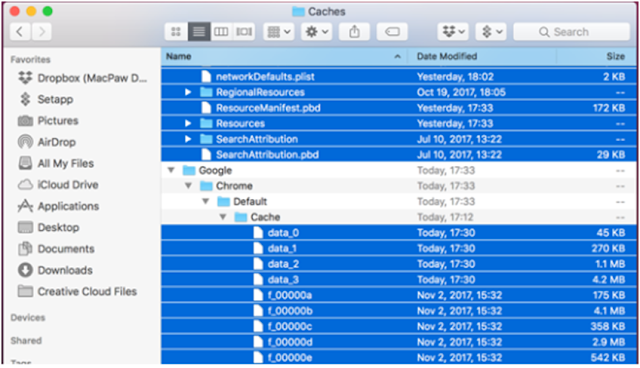Open the gear Action menu
Viewport: 640px width, 368px height.
coord(317,31)
